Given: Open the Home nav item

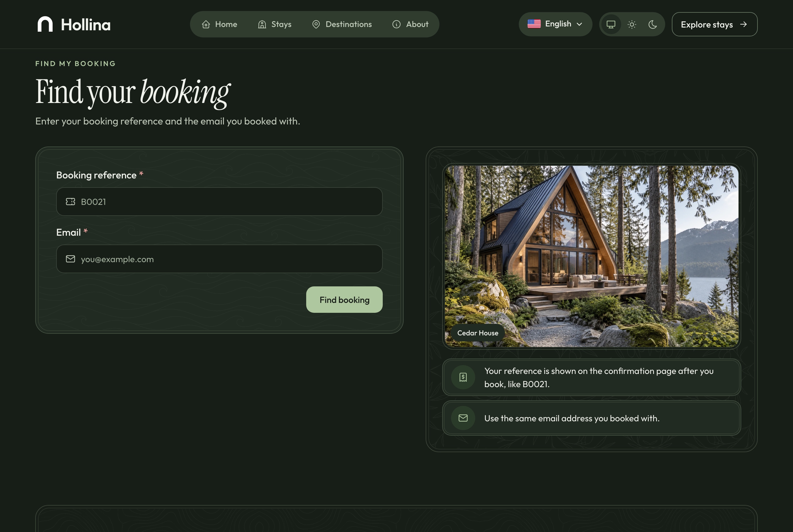Looking at the screenshot, I should (219, 25).
